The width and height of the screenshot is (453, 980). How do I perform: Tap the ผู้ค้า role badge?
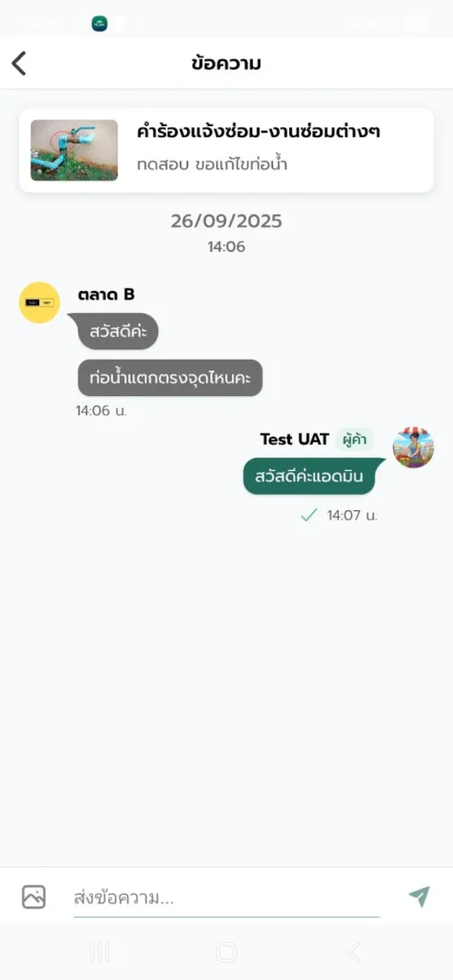click(354, 440)
